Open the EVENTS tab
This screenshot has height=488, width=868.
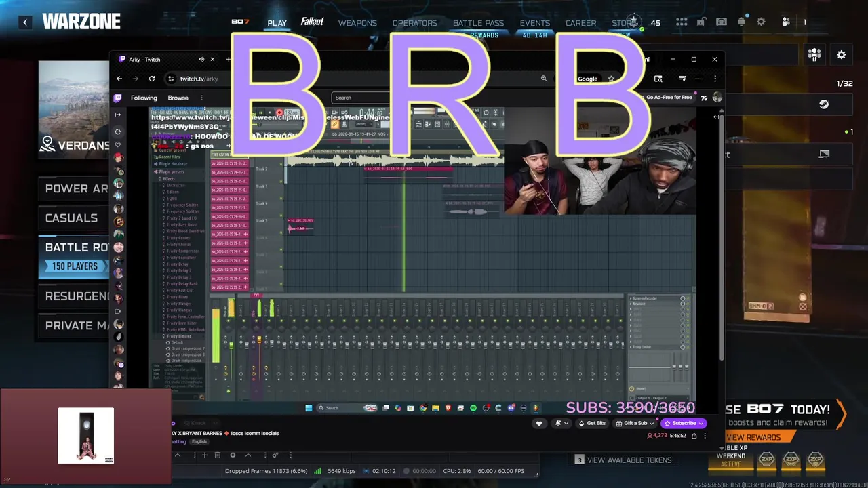click(535, 23)
